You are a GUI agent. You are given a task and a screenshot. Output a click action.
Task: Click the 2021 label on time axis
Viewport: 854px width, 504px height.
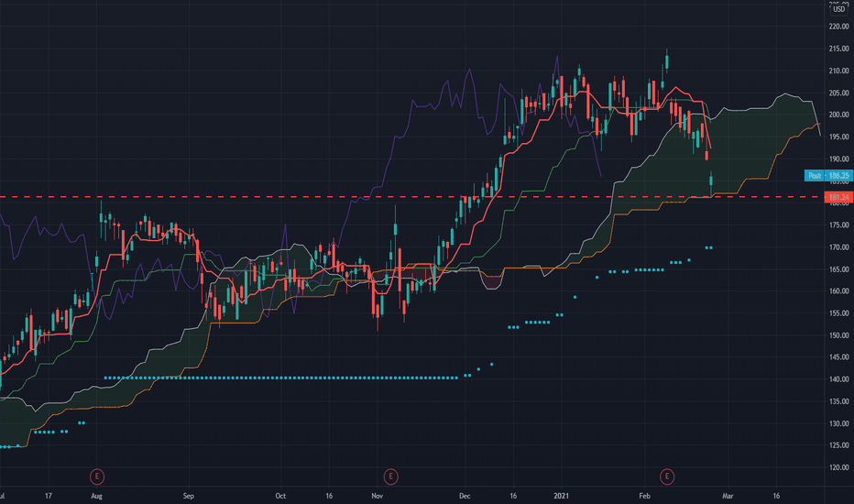pyautogui.click(x=561, y=496)
